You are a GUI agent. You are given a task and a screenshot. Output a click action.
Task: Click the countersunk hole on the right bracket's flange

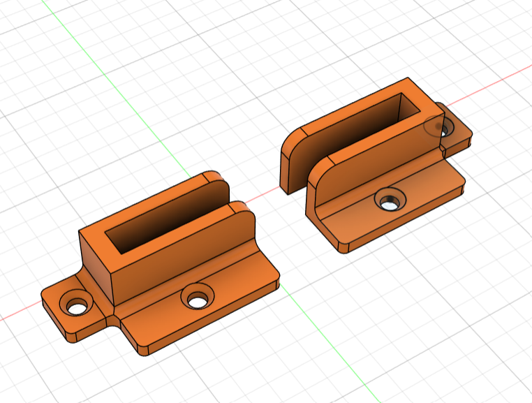[390, 199]
